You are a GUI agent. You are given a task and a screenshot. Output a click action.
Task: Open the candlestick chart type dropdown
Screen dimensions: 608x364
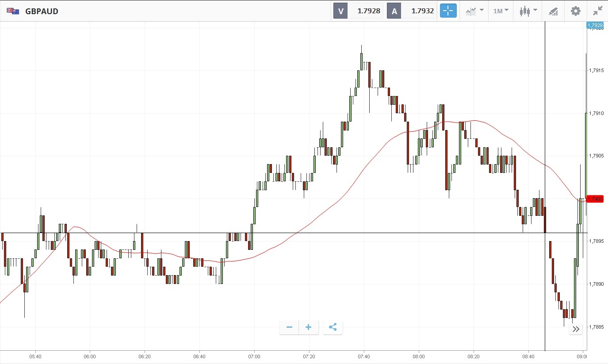coord(528,11)
